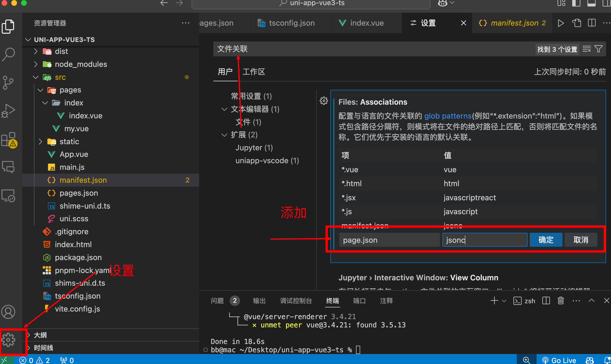Viewport: 611px width, 364px height.
Task: Collapse 文本编辑器 settings category
Action: coord(224,109)
